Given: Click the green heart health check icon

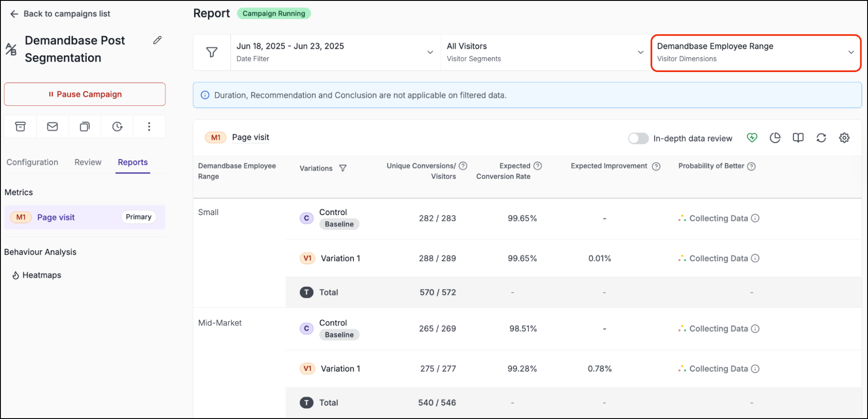Looking at the screenshot, I should pos(752,138).
